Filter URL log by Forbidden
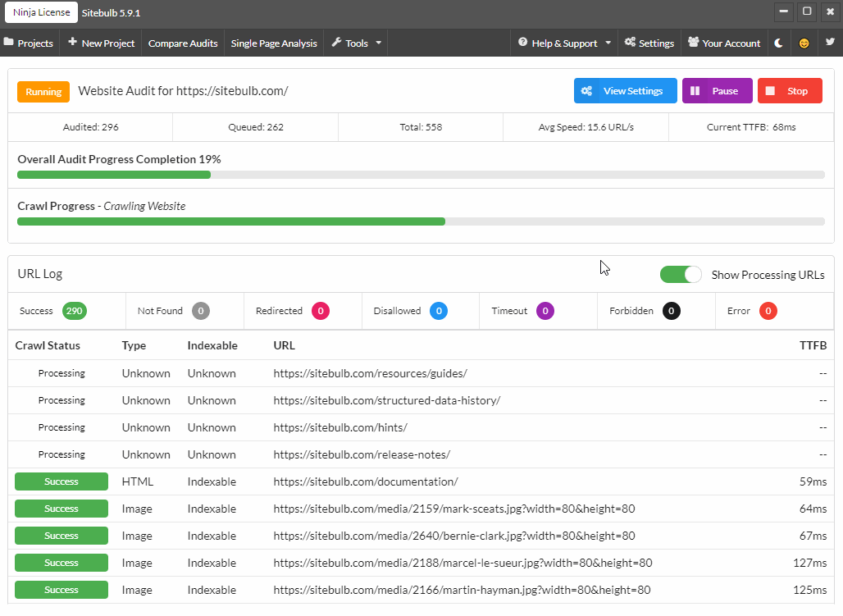Image resolution: width=843 pixels, height=616 pixels. click(x=657, y=311)
